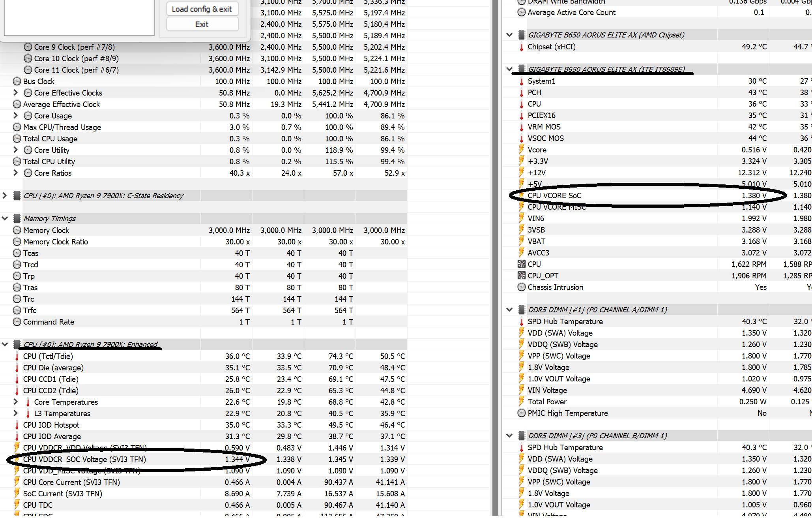
Task: Click Vcore voltage lightning icon
Action: 522,150
